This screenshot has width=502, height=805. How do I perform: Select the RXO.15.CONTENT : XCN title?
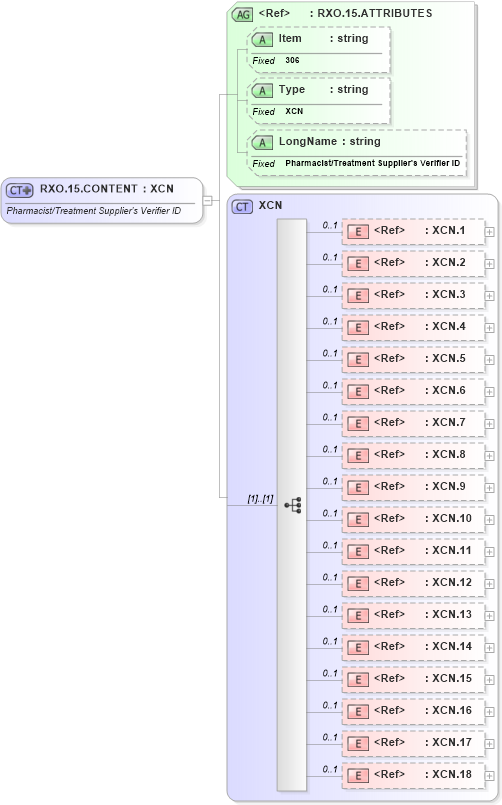[x=107, y=189]
